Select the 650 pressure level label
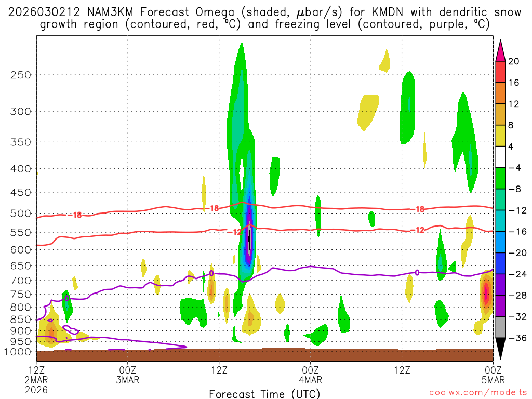The width and height of the screenshot is (532, 399). [x=21, y=265]
